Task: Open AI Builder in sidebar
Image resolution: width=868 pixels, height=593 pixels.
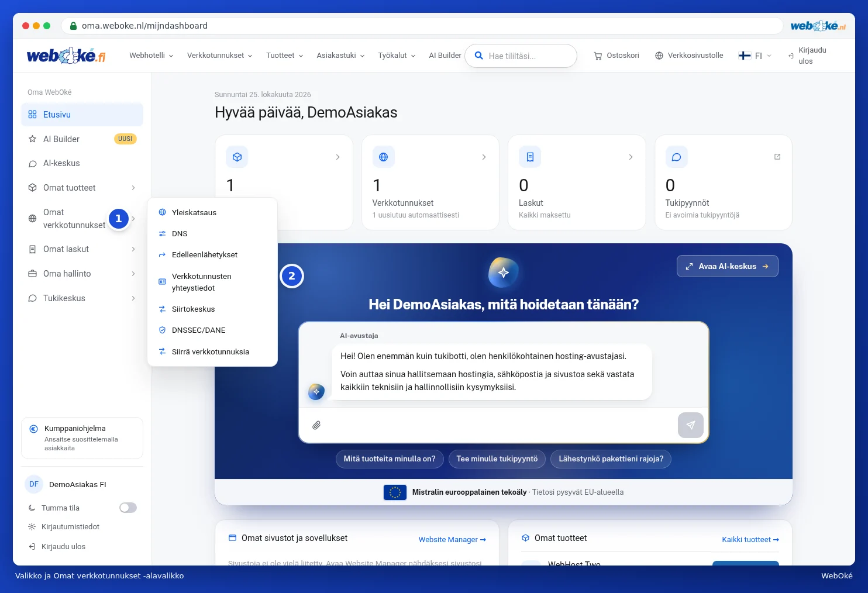Action: [x=82, y=139]
